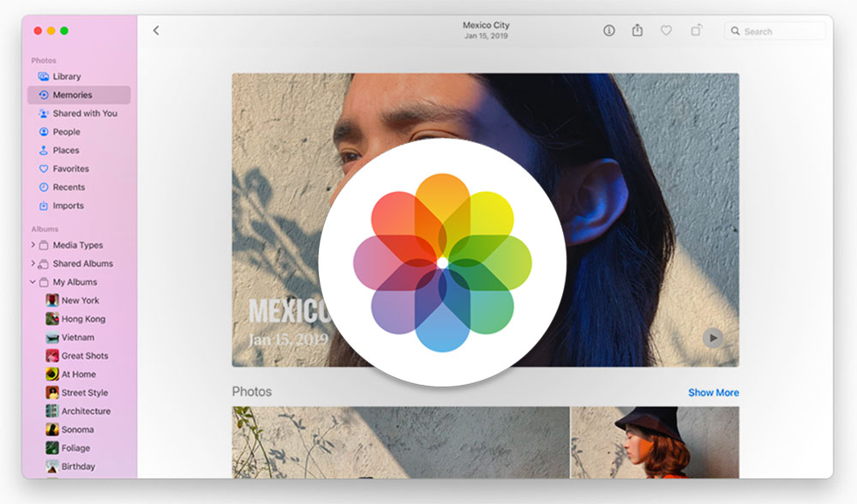Collapse the My Albums chevron

point(33,282)
